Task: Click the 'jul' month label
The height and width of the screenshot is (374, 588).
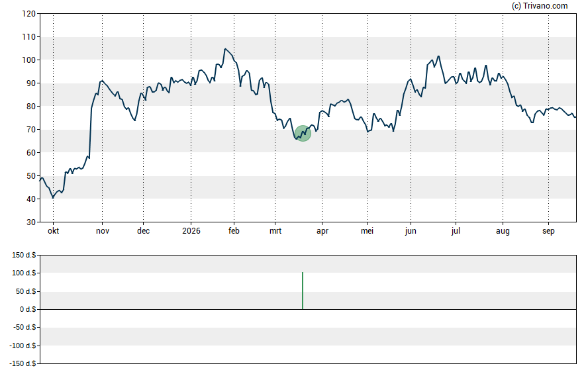Action: 456,231
